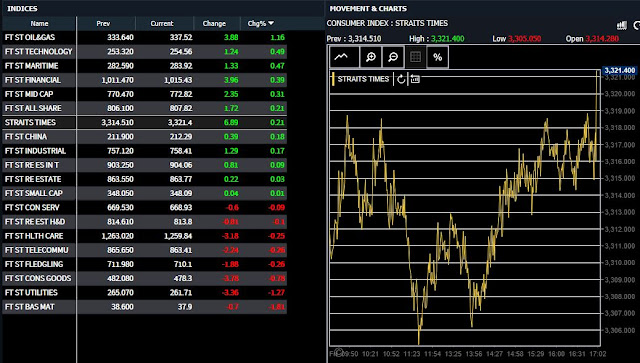Screen dimensions: 640x363
Task: Click the zoom in magnifier icon
Action: click(x=371, y=57)
